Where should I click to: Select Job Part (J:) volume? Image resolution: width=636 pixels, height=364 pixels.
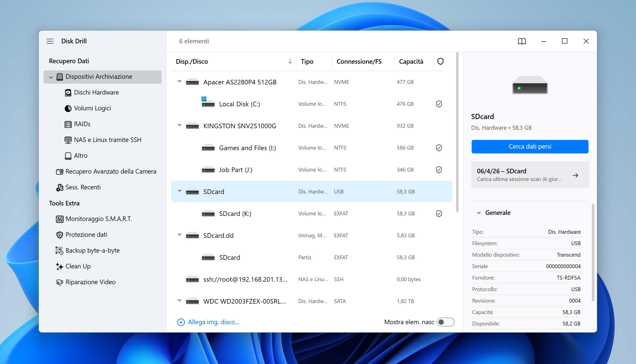tap(312, 170)
